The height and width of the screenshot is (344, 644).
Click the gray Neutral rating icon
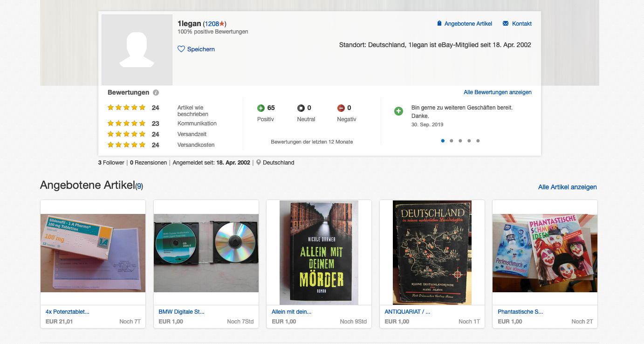(x=301, y=108)
